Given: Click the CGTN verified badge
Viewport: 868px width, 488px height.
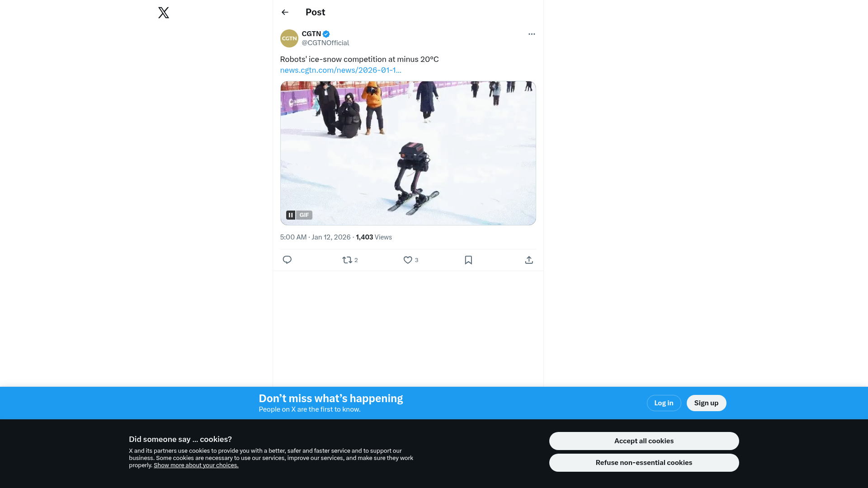Looking at the screenshot, I should 326,34.
